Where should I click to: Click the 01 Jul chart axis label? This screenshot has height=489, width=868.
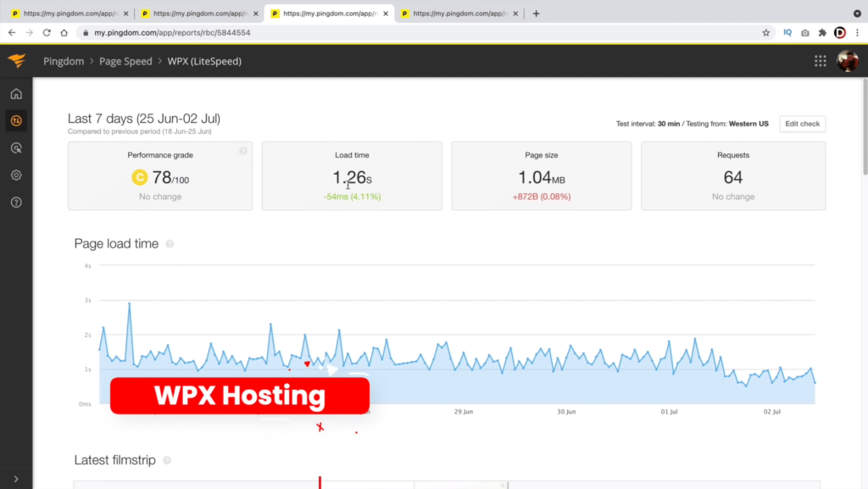point(670,412)
